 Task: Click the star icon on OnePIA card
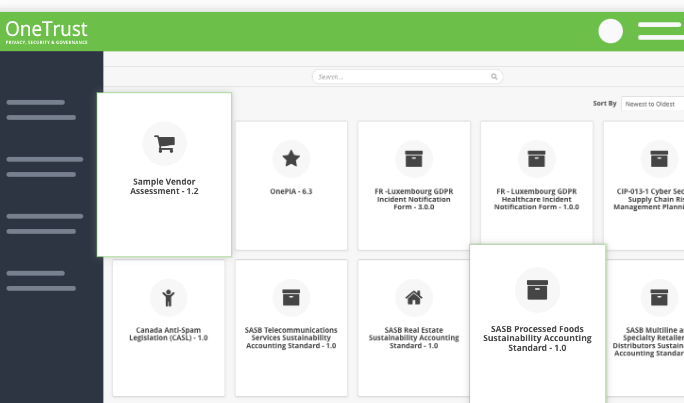click(291, 159)
